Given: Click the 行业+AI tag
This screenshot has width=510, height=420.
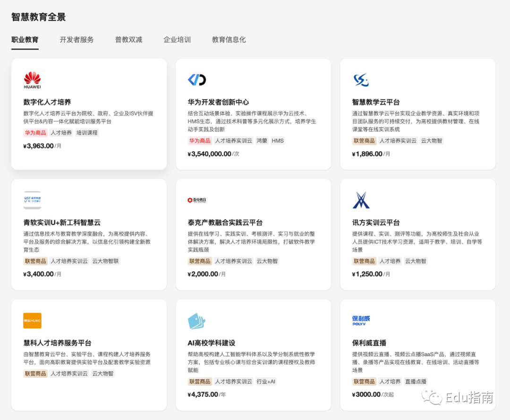Looking at the screenshot, I should 266,382.
